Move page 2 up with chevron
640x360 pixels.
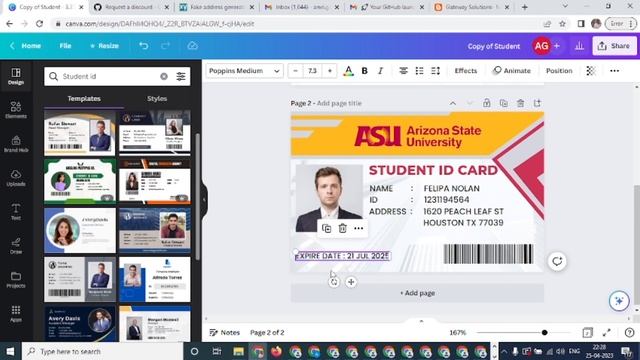pos(453,103)
